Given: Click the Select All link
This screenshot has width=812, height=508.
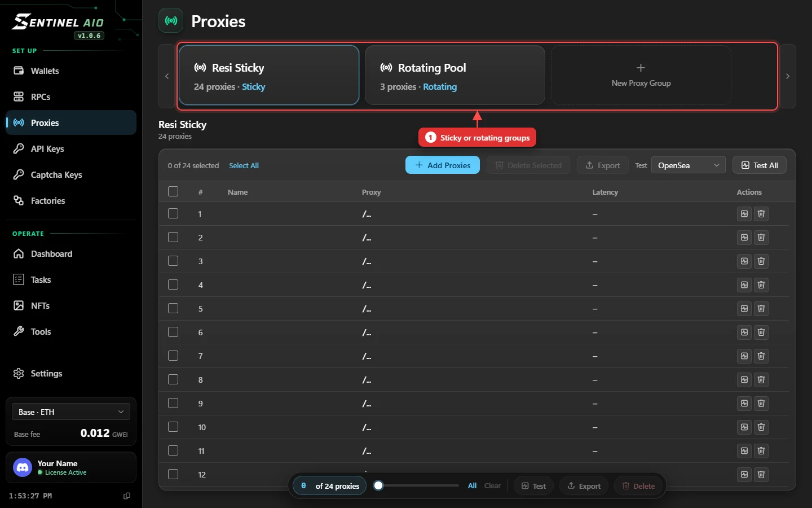Looking at the screenshot, I should pyautogui.click(x=244, y=165).
